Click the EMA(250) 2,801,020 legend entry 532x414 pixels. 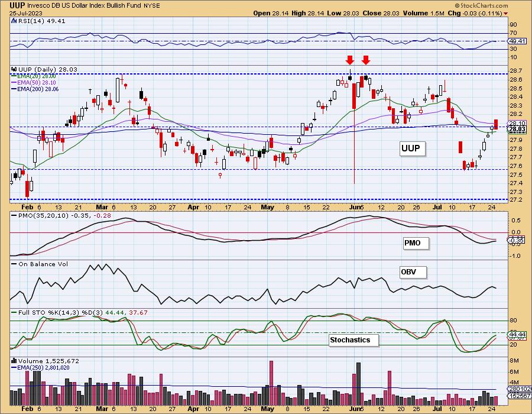tap(43, 367)
